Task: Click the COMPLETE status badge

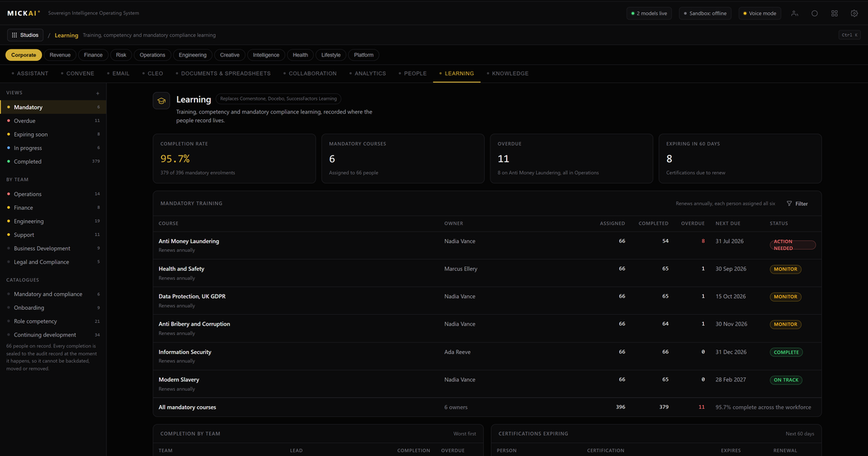Action: click(786, 352)
